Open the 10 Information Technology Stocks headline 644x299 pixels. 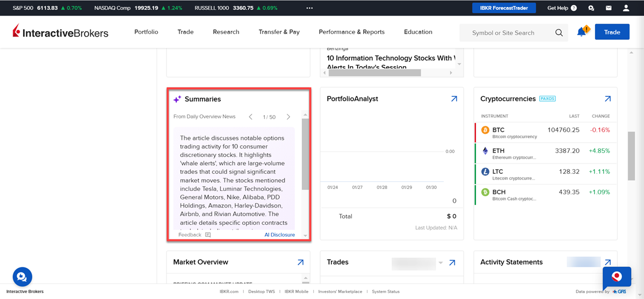(392, 63)
